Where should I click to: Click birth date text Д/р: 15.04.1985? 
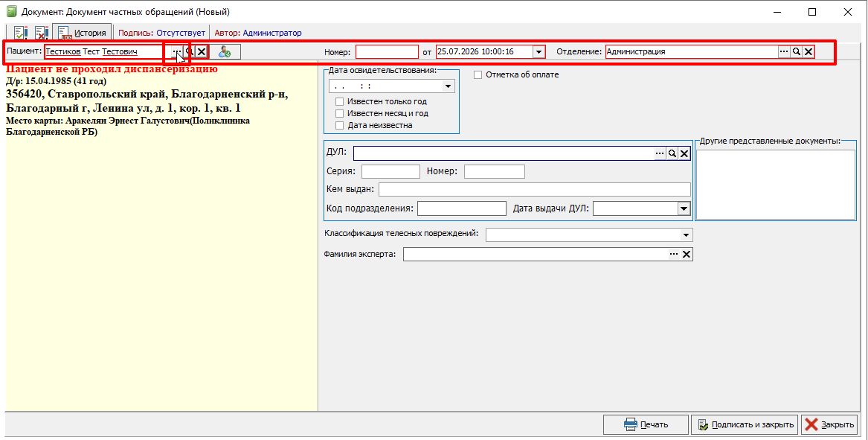click(57, 81)
